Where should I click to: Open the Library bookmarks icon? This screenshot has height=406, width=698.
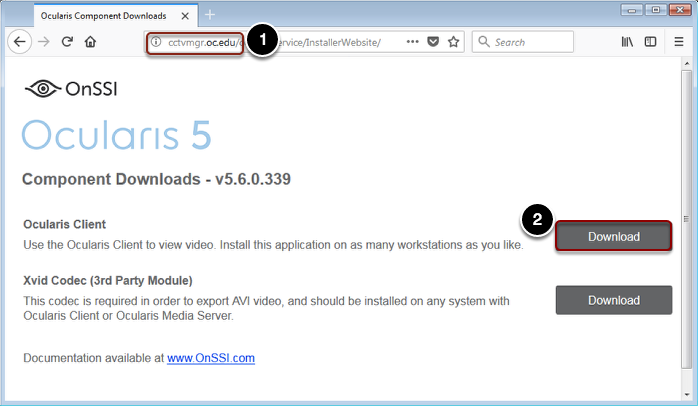(627, 42)
